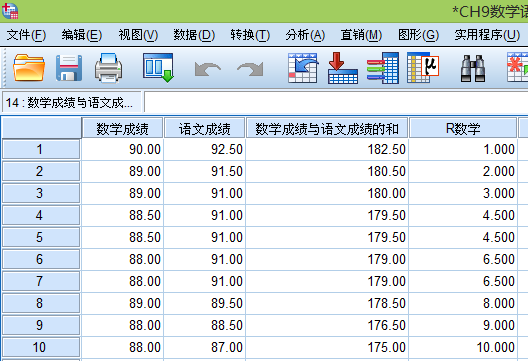Open the 编辑(E) menu
Image resolution: width=528 pixels, height=361 pixels.
[x=81, y=35]
